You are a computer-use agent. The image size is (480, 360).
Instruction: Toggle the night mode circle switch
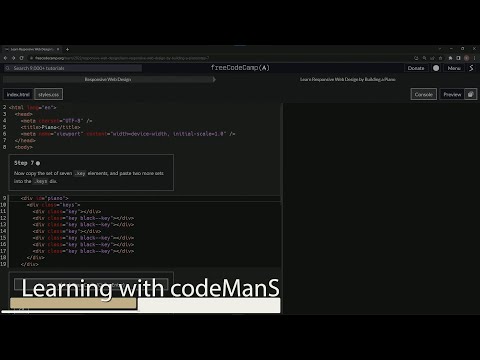tap(436, 68)
